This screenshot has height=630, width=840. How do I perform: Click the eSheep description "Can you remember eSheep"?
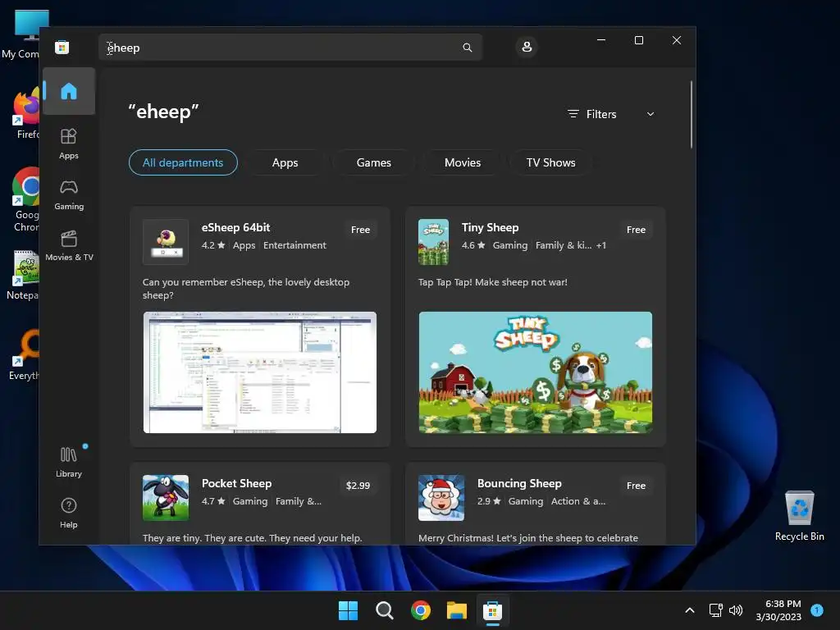[x=246, y=288]
